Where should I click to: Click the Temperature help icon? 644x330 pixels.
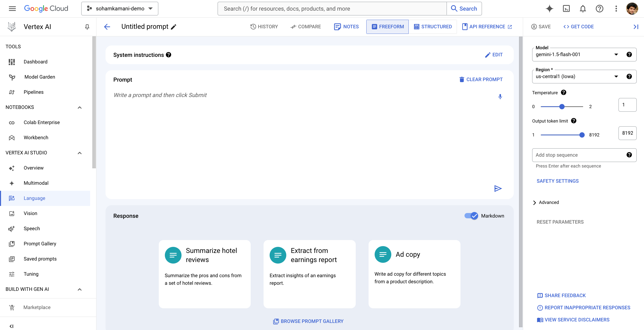563,92
